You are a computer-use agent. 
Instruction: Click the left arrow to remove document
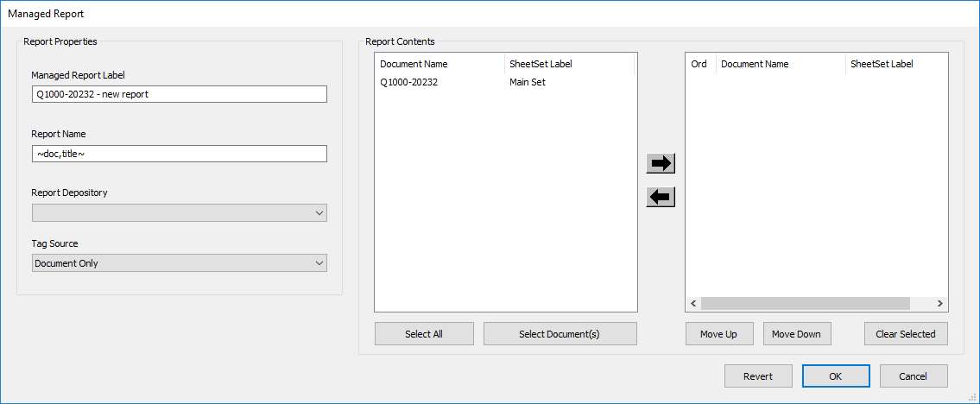[661, 198]
